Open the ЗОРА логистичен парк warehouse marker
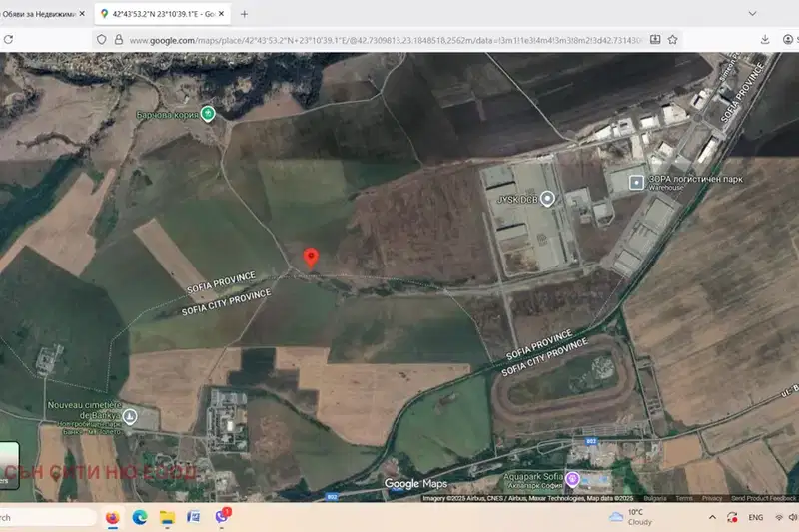The image size is (799, 532). pos(636,182)
